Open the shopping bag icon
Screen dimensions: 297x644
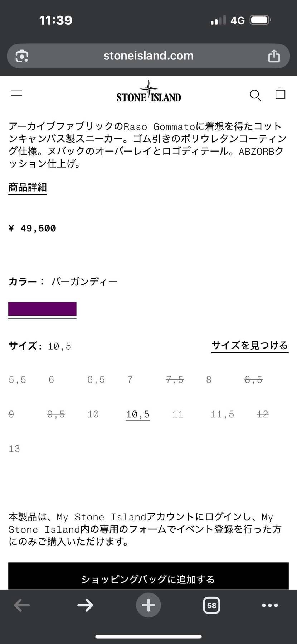(x=280, y=93)
